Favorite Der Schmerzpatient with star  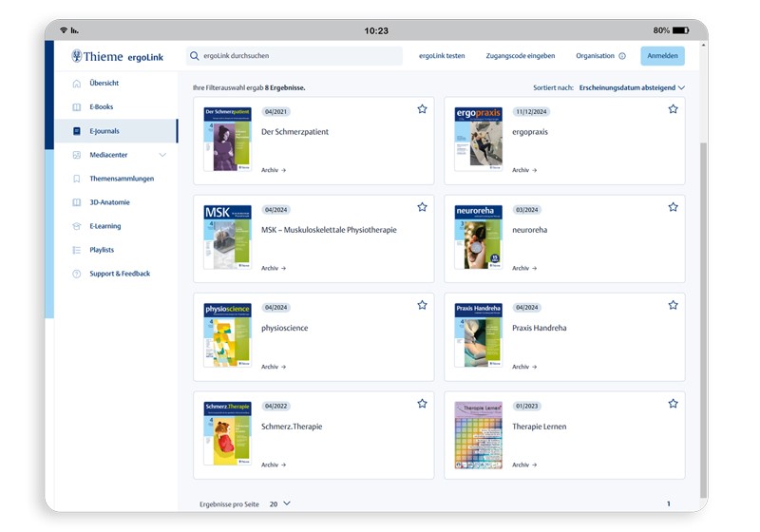click(x=422, y=109)
